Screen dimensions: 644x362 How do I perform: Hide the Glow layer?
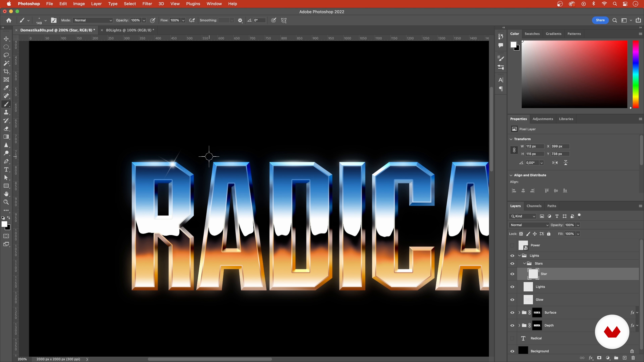click(512, 300)
